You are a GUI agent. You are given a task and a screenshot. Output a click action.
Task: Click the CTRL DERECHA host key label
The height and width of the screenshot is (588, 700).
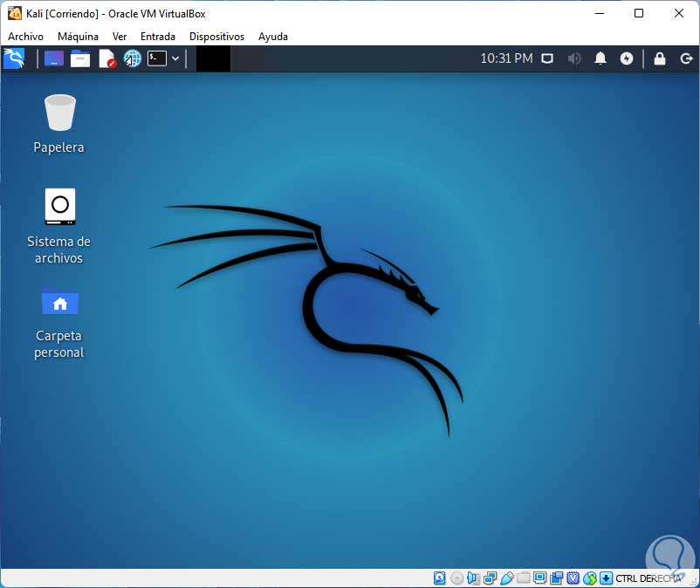click(649, 578)
